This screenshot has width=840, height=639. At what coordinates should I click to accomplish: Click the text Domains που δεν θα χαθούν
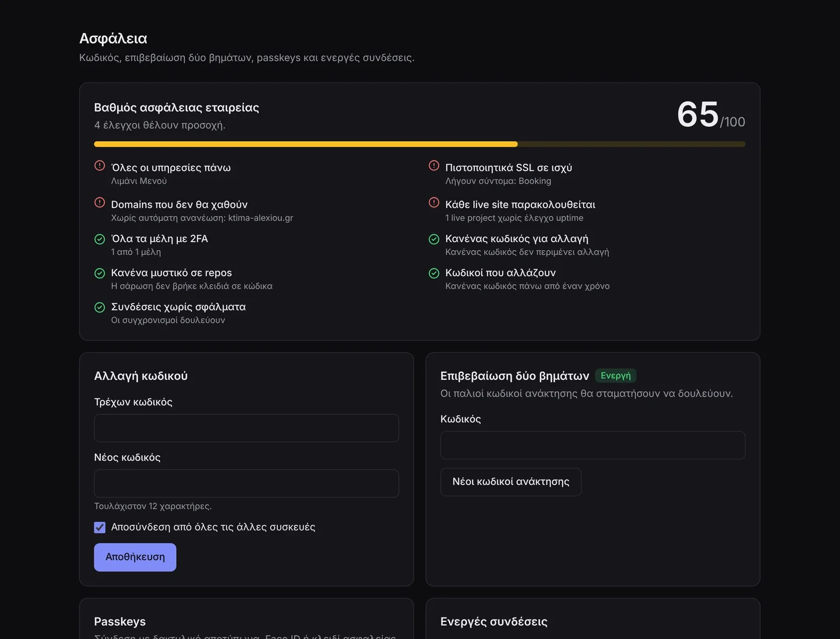pyautogui.click(x=179, y=204)
